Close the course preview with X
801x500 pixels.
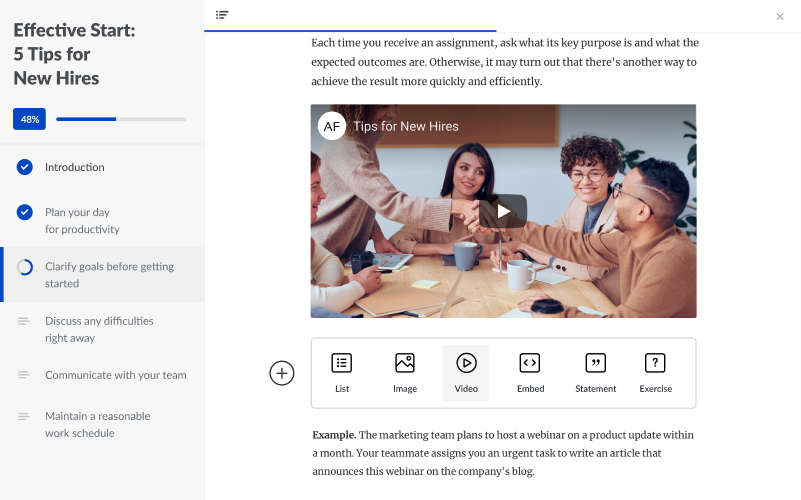point(780,17)
